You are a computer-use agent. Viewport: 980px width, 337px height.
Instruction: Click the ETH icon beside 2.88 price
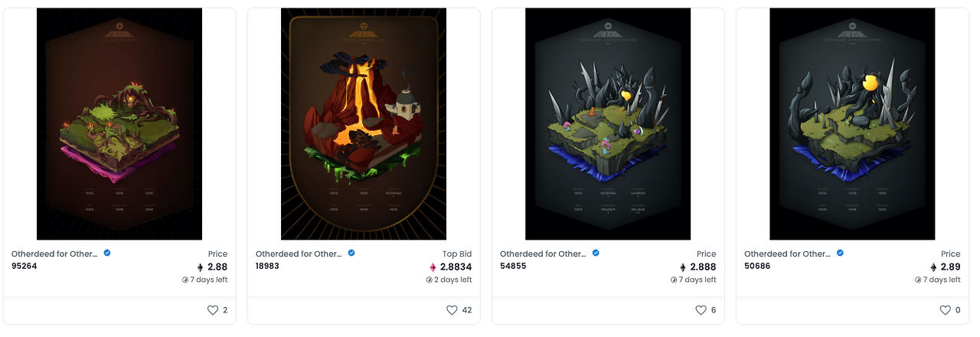[201, 267]
